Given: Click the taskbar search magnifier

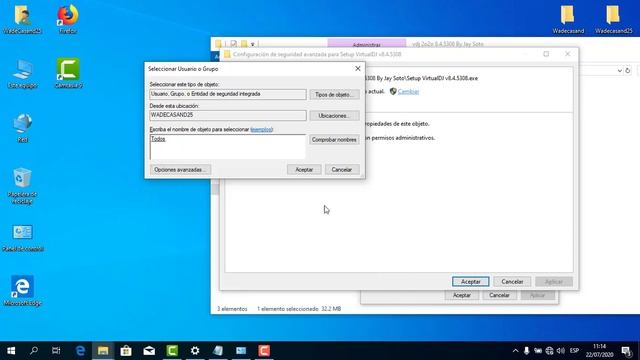Looking at the screenshot, I should [34, 351].
